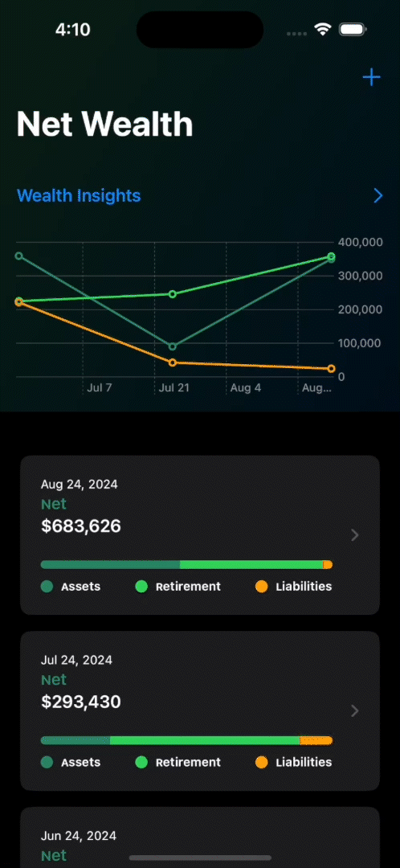Tap the Retirement legend dot in Aug 24 card
The height and width of the screenshot is (868, 400).
click(141, 586)
